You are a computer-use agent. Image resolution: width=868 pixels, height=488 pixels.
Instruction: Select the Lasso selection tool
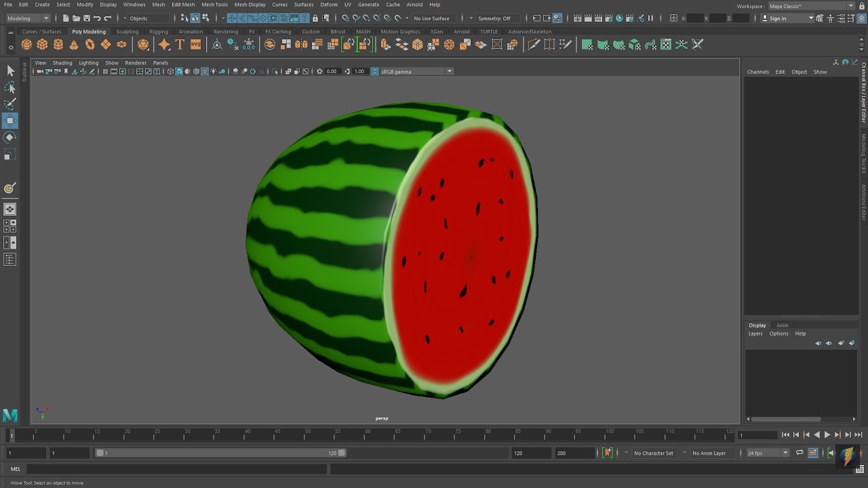pyautogui.click(x=9, y=87)
